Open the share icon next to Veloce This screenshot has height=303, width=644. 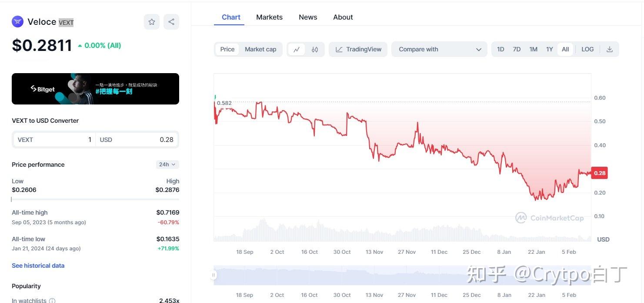coord(171,22)
